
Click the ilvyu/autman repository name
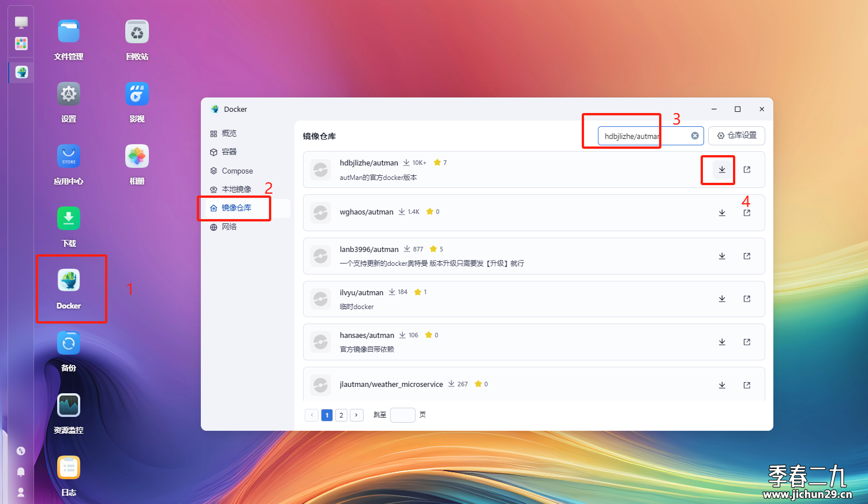pyautogui.click(x=361, y=293)
